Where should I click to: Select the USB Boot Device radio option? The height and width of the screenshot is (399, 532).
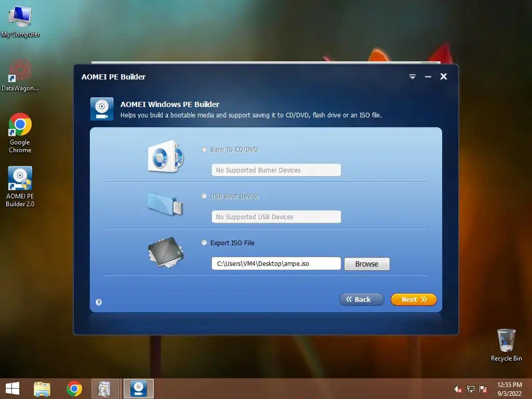tap(204, 196)
